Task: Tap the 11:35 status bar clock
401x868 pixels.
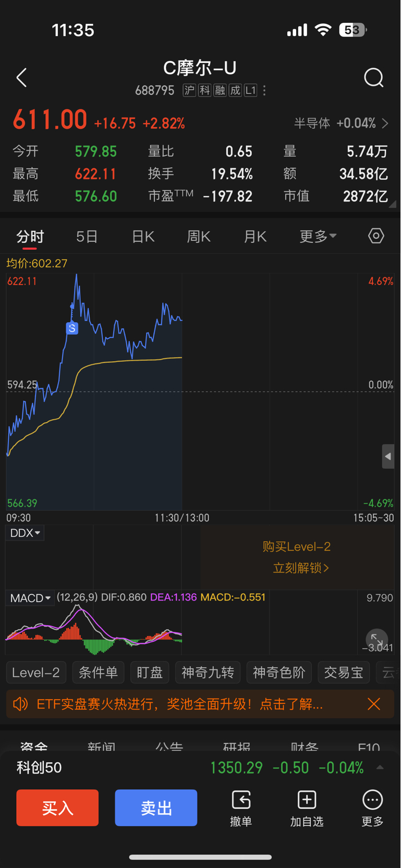Action: (73, 30)
